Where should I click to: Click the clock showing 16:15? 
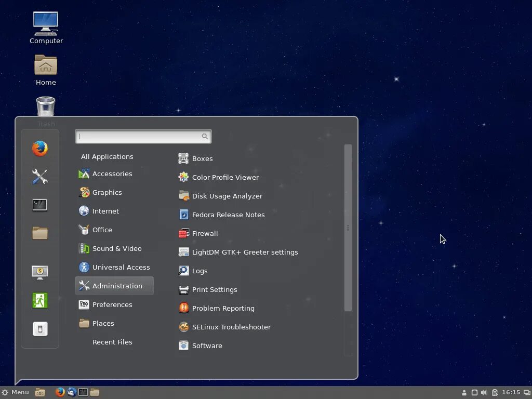tap(511, 392)
